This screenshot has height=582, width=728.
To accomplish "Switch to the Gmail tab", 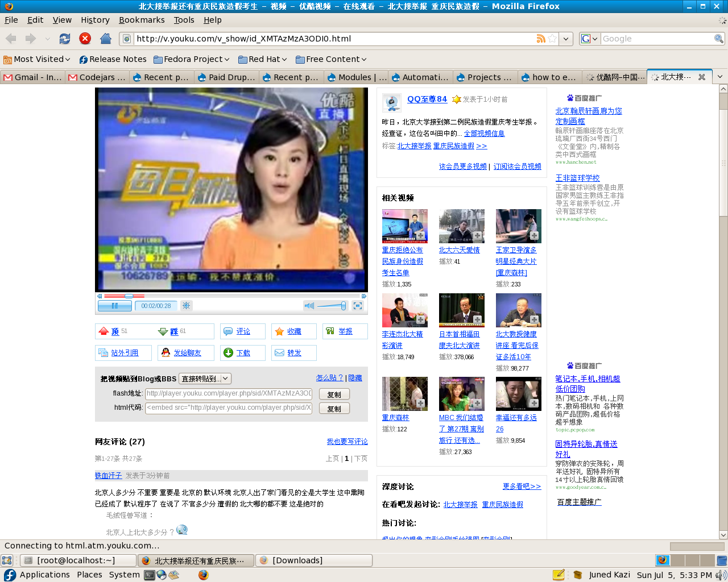I will pos(33,77).
